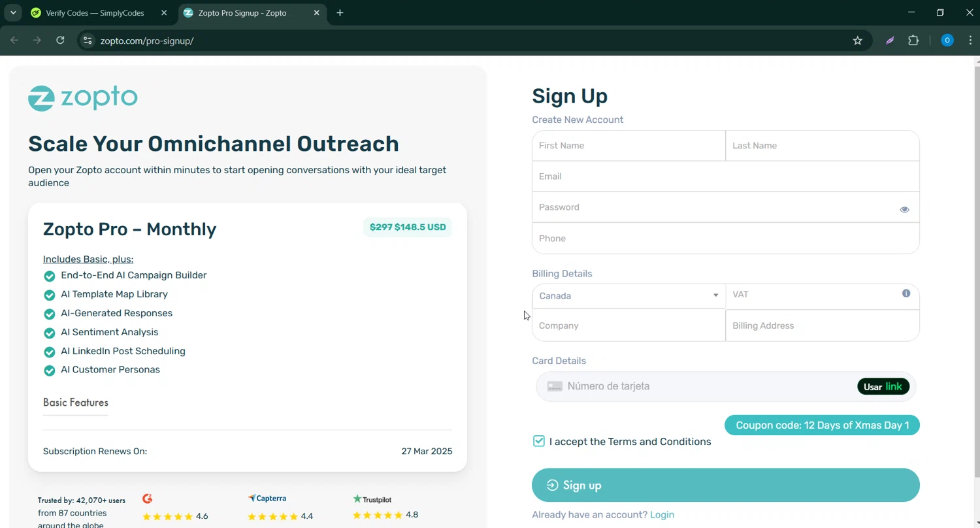Open a new browser tab

coord(340,13)
